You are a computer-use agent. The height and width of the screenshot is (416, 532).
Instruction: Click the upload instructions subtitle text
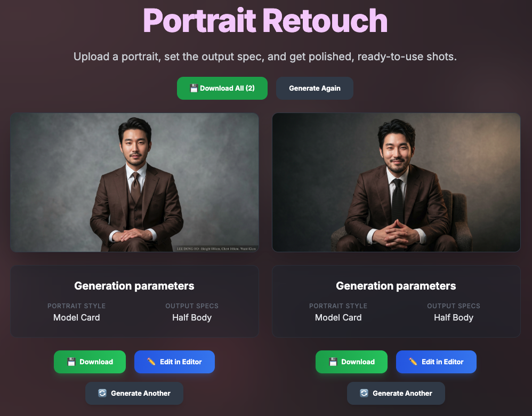[x=265, y=57]
